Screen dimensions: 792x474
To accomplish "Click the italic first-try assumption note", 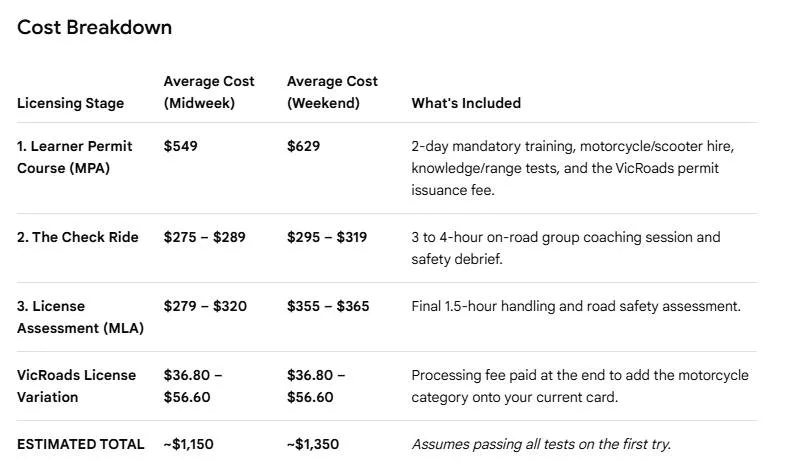I will [x=541, y=444].
